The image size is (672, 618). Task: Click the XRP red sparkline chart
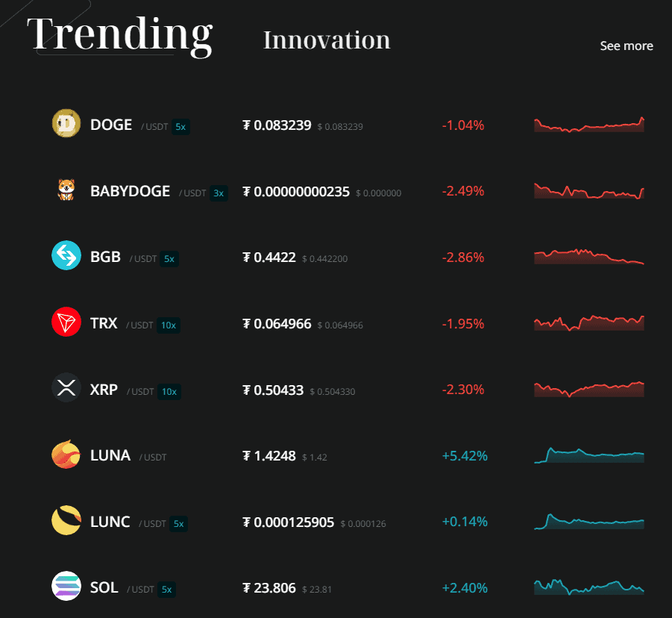point(588,389)
